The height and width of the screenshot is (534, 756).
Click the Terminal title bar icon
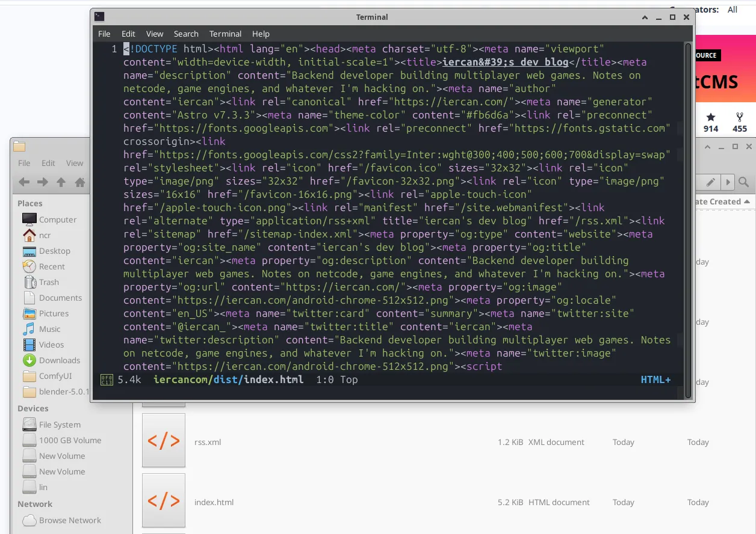pyautogui.click(x=99, y=17)
